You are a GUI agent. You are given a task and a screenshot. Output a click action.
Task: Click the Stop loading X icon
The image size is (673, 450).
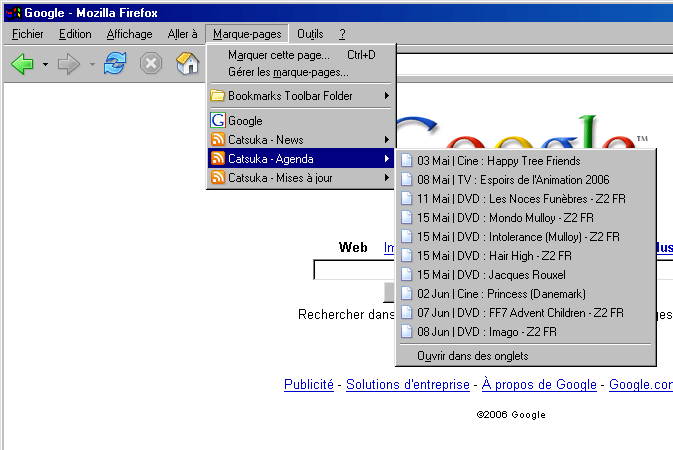coord(151,64)
